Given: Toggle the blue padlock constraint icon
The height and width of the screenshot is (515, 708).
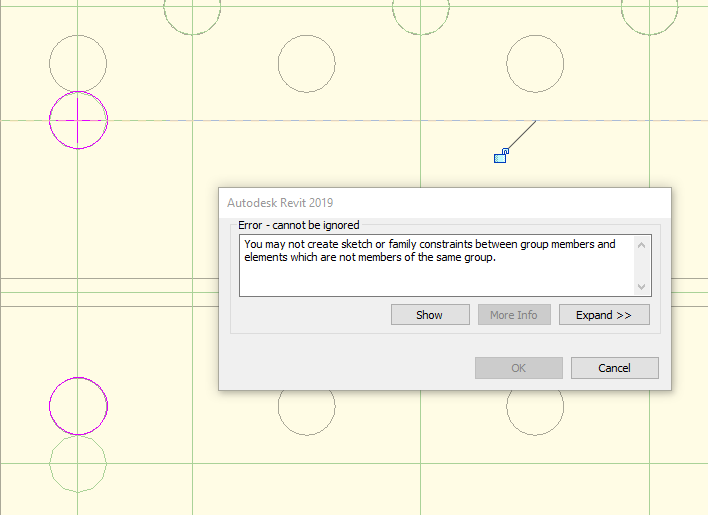Looking at the screenshot, I should point(501,156).
